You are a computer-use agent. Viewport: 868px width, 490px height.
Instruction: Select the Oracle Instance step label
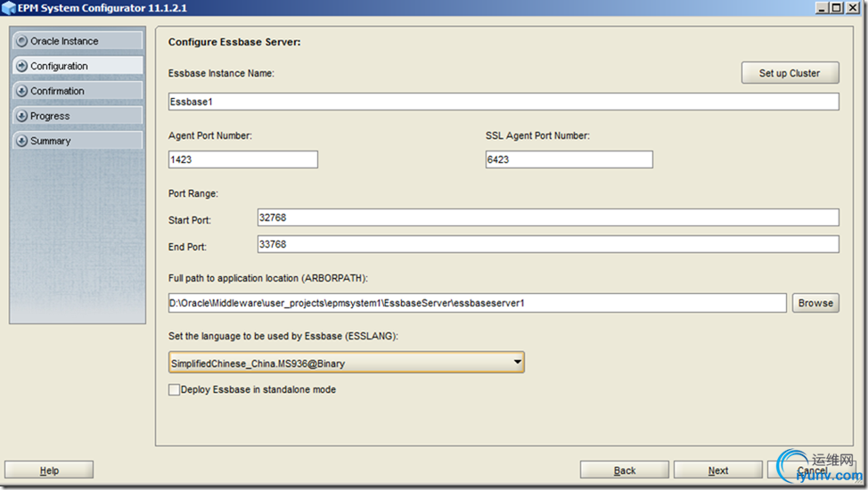click(x=64, y=41)
